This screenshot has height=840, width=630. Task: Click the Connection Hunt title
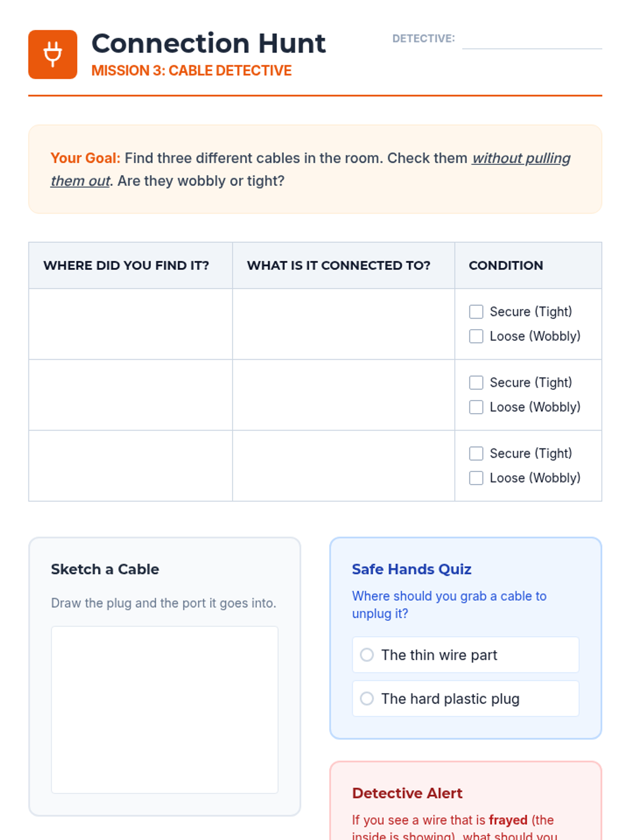pos(208,43)
